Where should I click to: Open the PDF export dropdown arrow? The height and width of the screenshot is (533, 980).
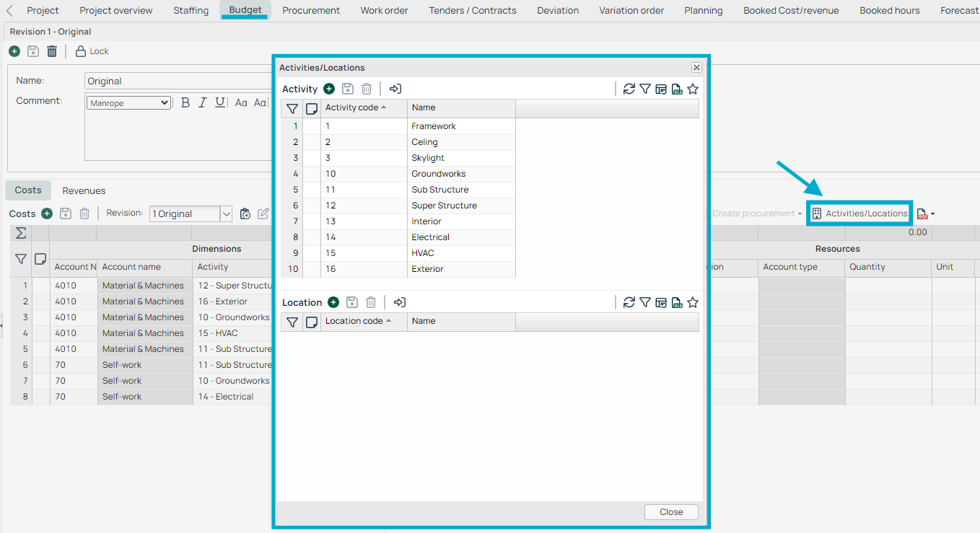coord(932,214)
